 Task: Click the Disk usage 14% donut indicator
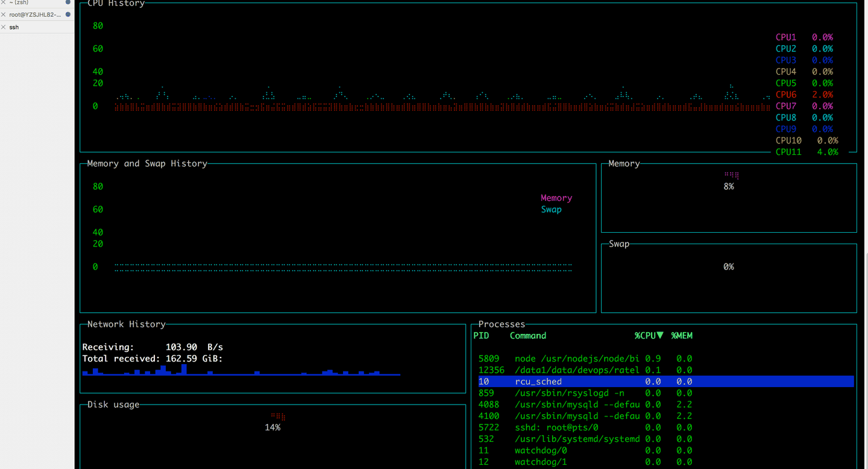click(x=277, y=417)
